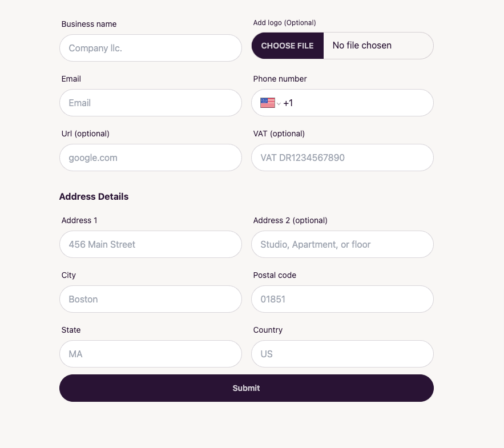Image resolution: width=504 pixels, height=448 pixels.
Task: Focus the Business name input field
Action: [x=151, y=48]
